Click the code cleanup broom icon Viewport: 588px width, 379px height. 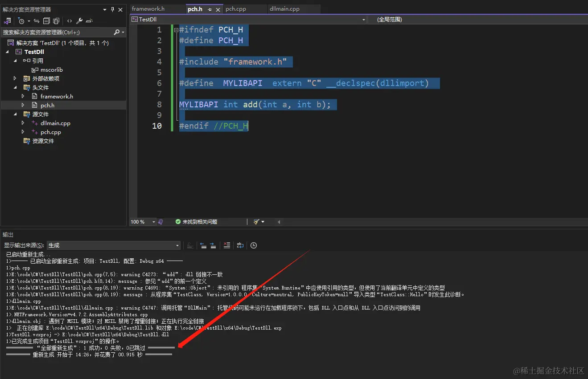(x=256, y=222)
